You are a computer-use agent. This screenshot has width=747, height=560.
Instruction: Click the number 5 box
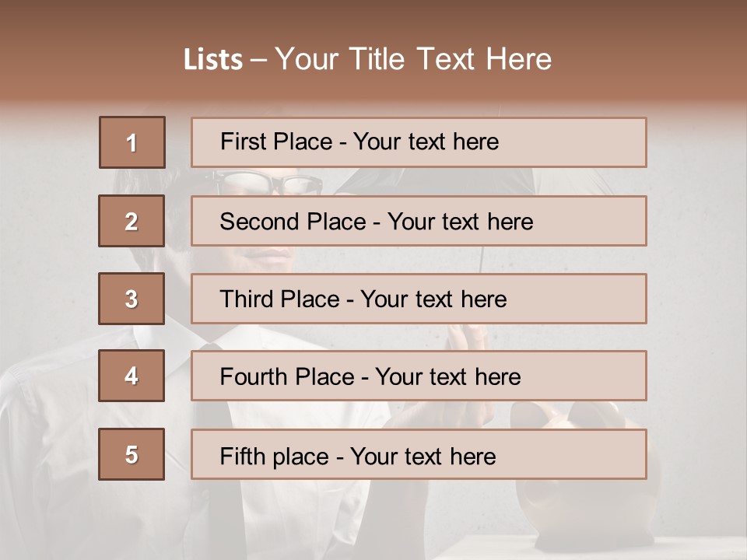[x=132, y=454]
